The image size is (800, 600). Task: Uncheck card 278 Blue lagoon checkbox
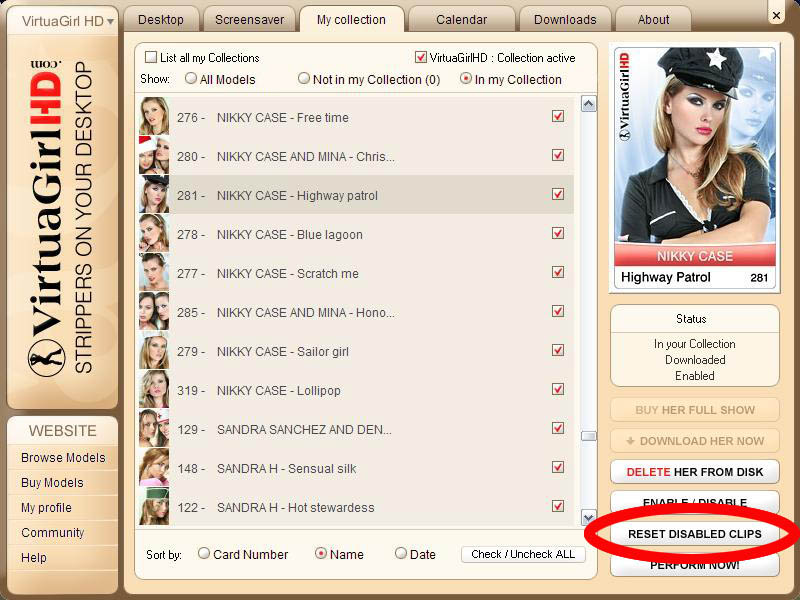click(x=558, y=233)
